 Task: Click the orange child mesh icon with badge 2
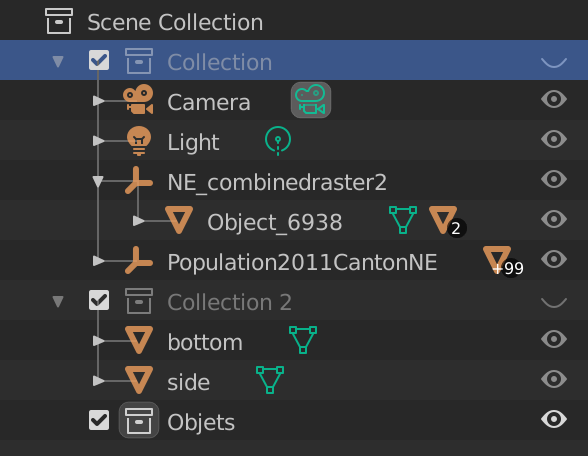tap(444, 220)
